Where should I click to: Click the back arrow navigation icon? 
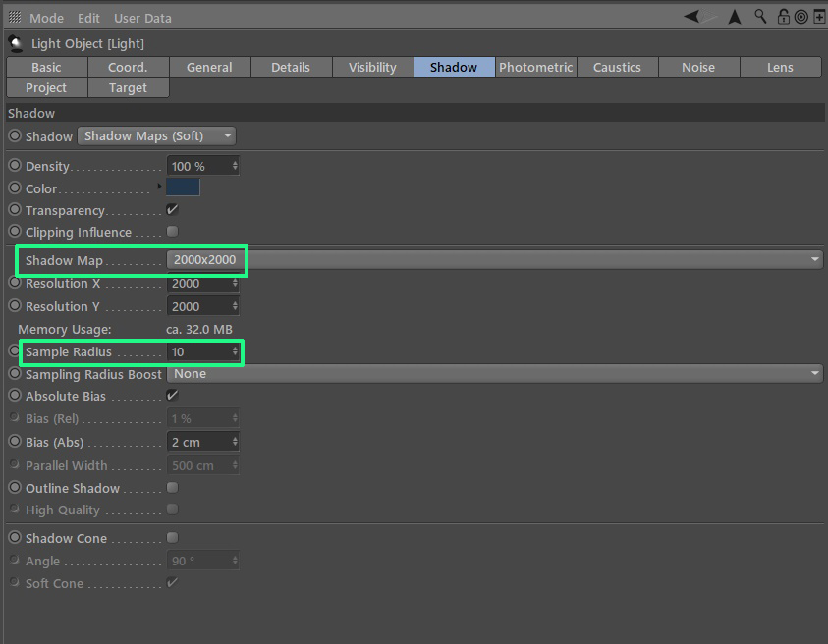coord(691,17)
